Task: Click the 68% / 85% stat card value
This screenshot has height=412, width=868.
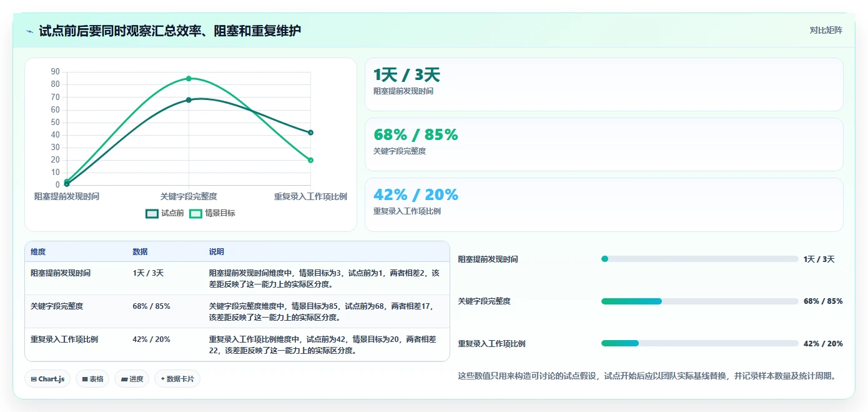Action: (x=416, y=134)
